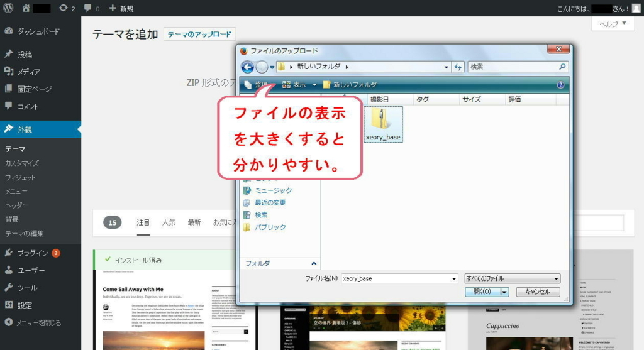This screenshot has width=644, height=350.
Task: Expand the filename combo dropdown arrow
Action: pyautogui.click(x=454, y=278)
